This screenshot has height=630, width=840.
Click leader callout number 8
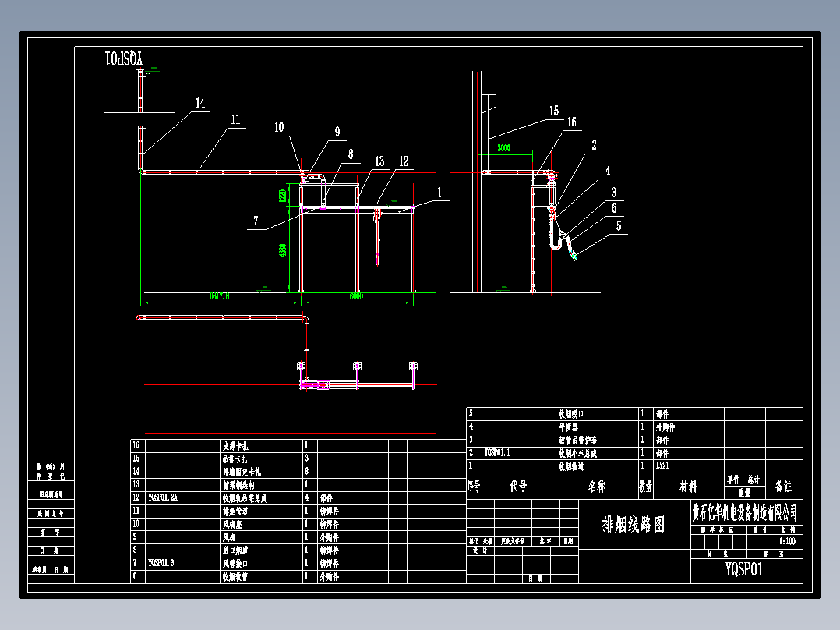coord(351,154)
